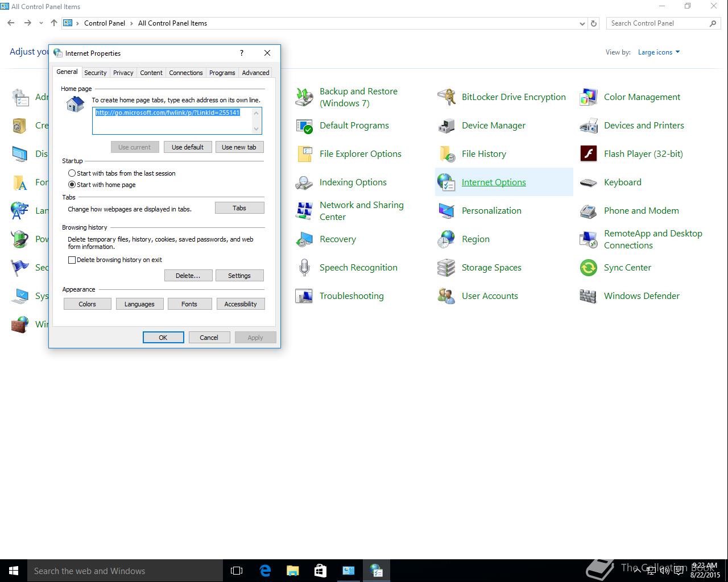The image size is (728, 582).
Task: Select Start with tabs from last session
Action: pos(72,173)
